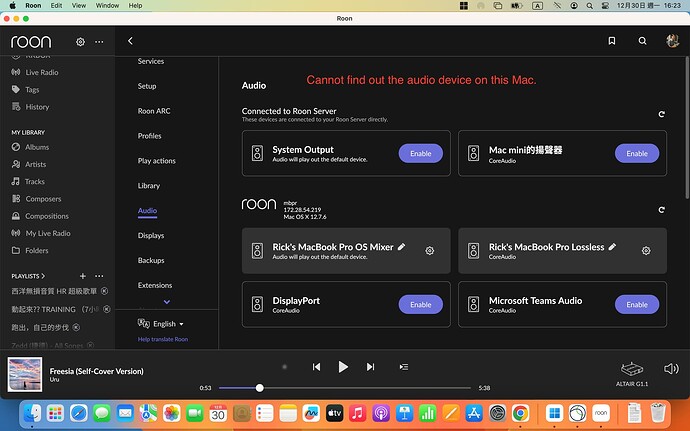Open the more options ellipsis beside Roon logo

pos(99,42)
